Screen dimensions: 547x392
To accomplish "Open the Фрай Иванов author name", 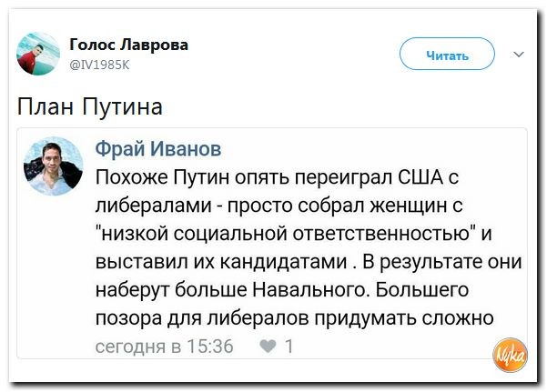I will tap(158, 148).
